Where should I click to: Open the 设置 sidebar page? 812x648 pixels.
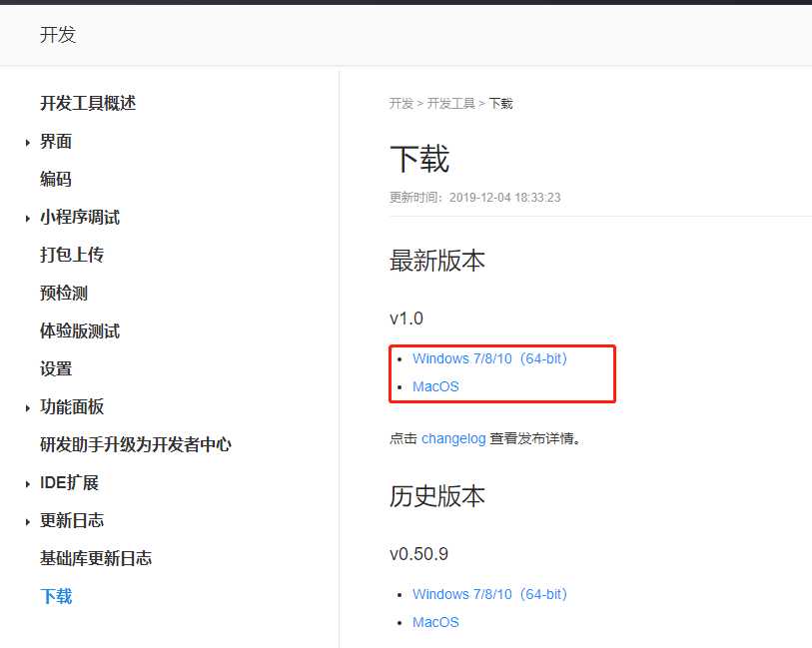click(x=56, y=369)
